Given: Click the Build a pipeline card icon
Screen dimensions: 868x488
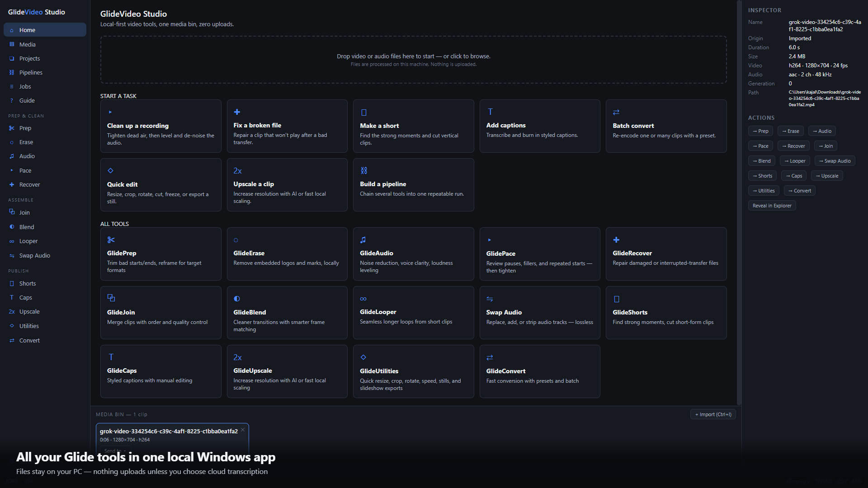Looking at the screenshot, I should coord(364,170).
